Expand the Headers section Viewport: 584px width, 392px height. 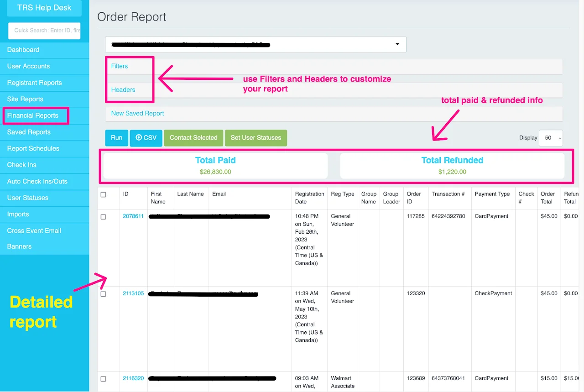[x=334, y=90]
